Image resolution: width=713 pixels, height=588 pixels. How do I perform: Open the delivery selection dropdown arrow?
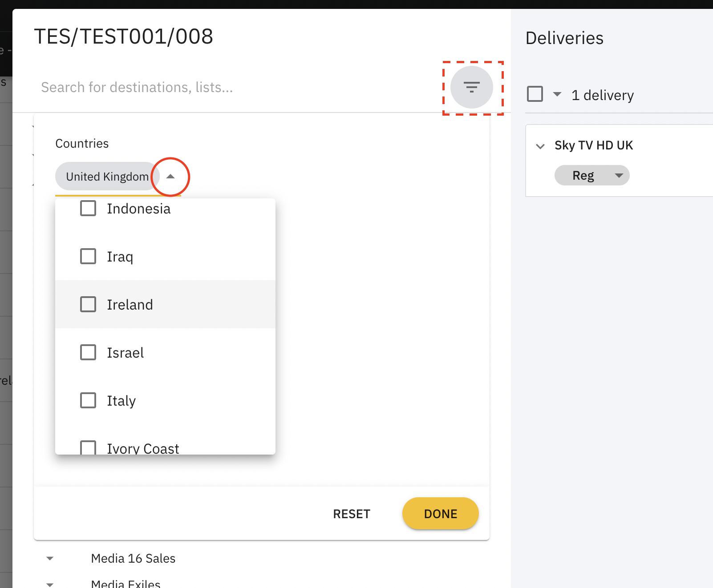point(557,94)
